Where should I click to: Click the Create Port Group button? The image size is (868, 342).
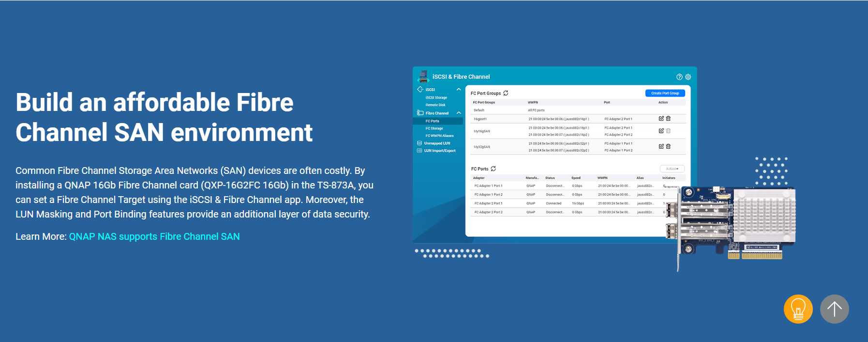point(665,93)
